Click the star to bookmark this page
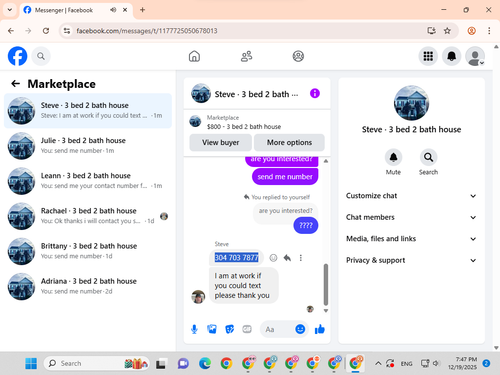The height and width of the screenshot is (375, 500). (x=447, y=31)
